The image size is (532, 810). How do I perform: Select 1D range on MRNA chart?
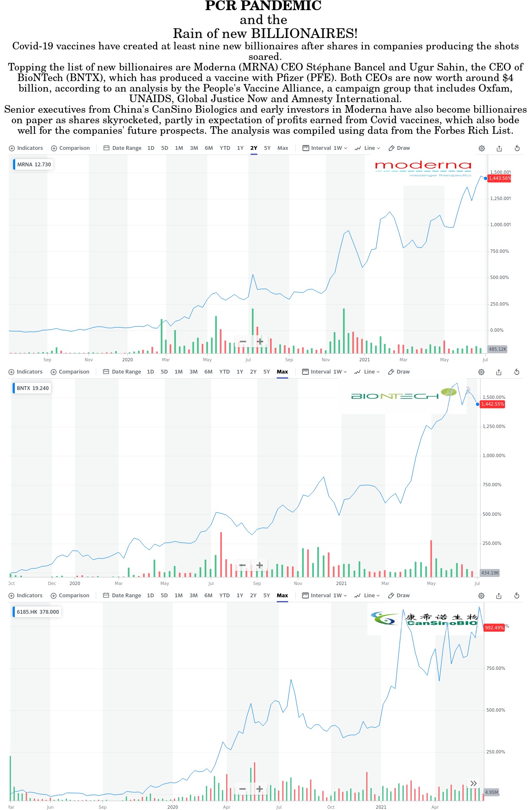pos(151,148)
